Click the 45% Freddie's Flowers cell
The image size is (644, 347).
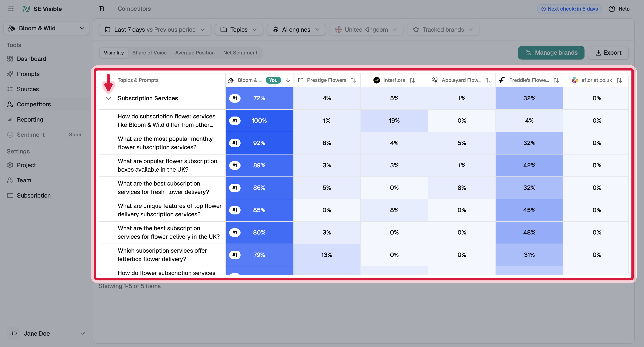point(529,210)
